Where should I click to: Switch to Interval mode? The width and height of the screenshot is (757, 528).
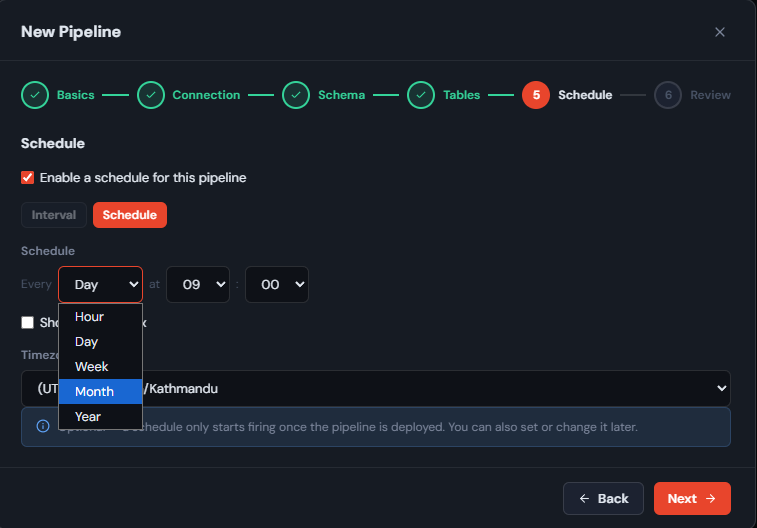pos(54,215)
